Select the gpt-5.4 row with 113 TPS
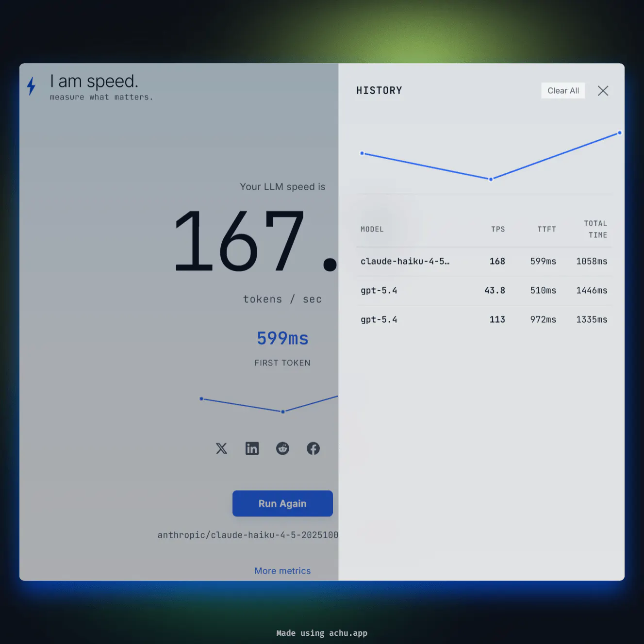Viewport: 644px width, 644px height. 484,320
